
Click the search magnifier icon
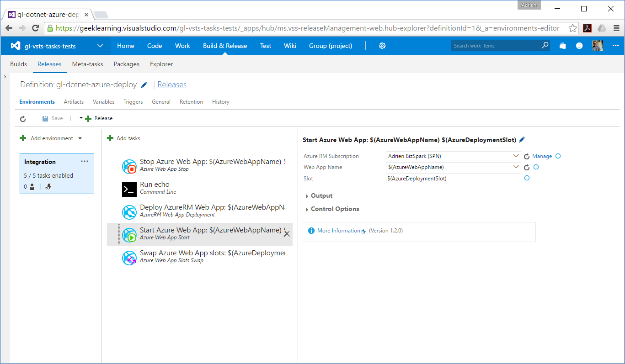(545, 46)
